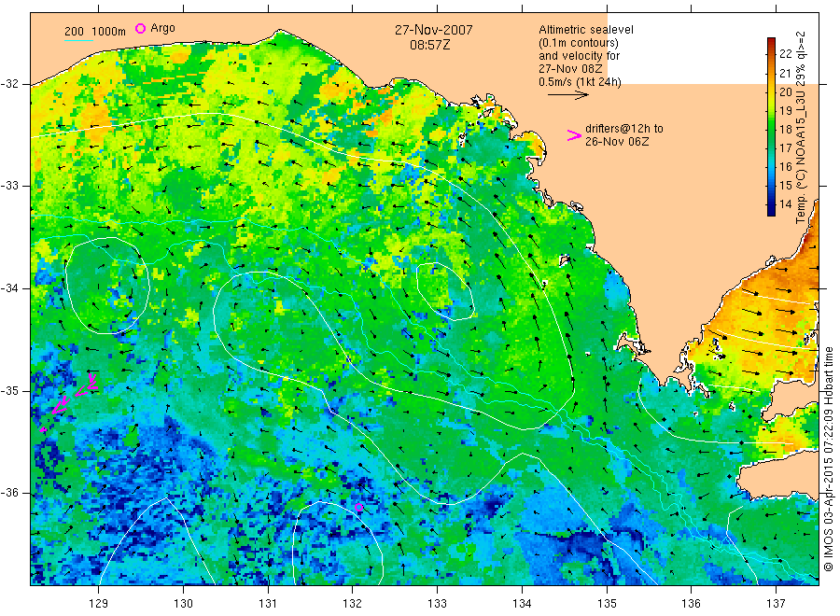Click the color bar near 14 degrees

click(x=772, y=204)
